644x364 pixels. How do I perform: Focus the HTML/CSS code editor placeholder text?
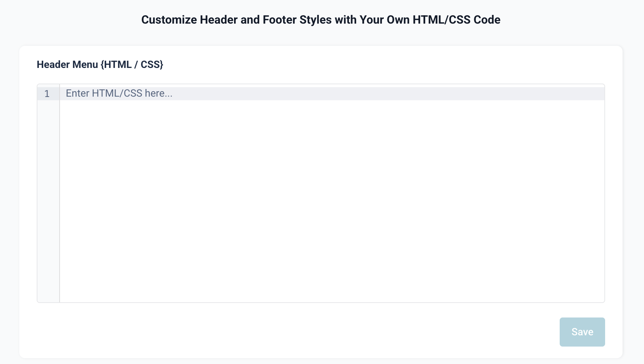(x=119, y=93)
